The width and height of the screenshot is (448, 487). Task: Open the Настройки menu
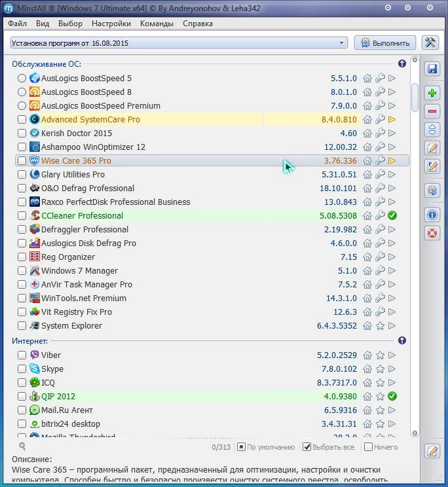pos(111,24)
